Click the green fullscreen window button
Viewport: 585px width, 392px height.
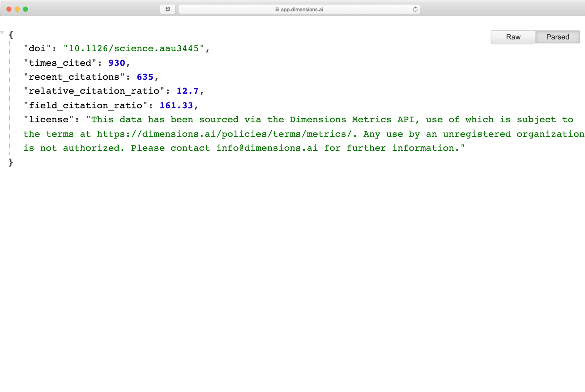25,9
